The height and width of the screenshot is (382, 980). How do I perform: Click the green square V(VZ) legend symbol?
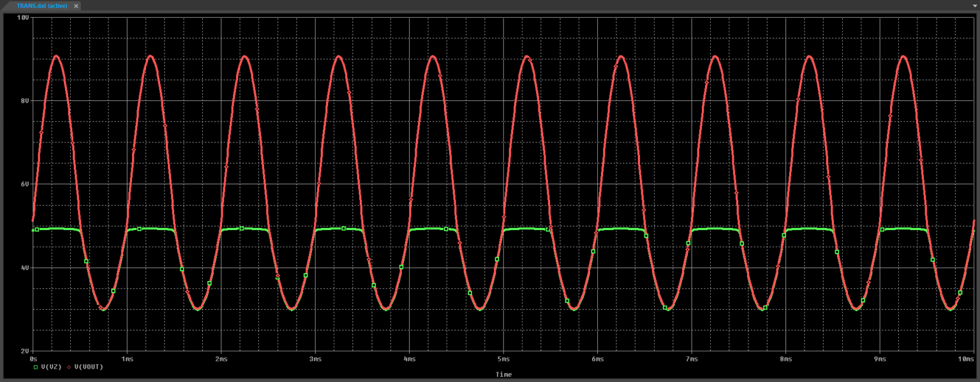point(36,367)
